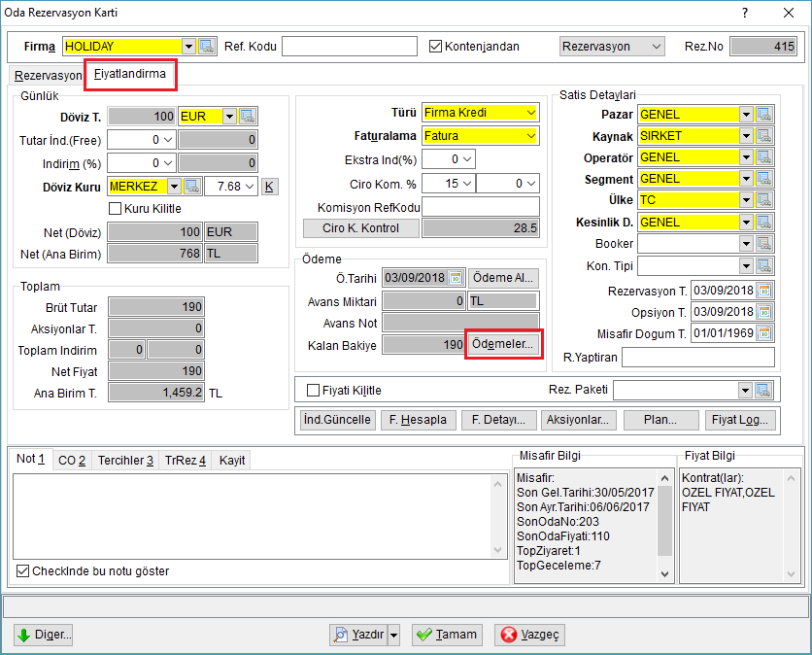Click the K button beside exchange rate
The height and width of the screenshot is (655, 812).
pos(269,187)
